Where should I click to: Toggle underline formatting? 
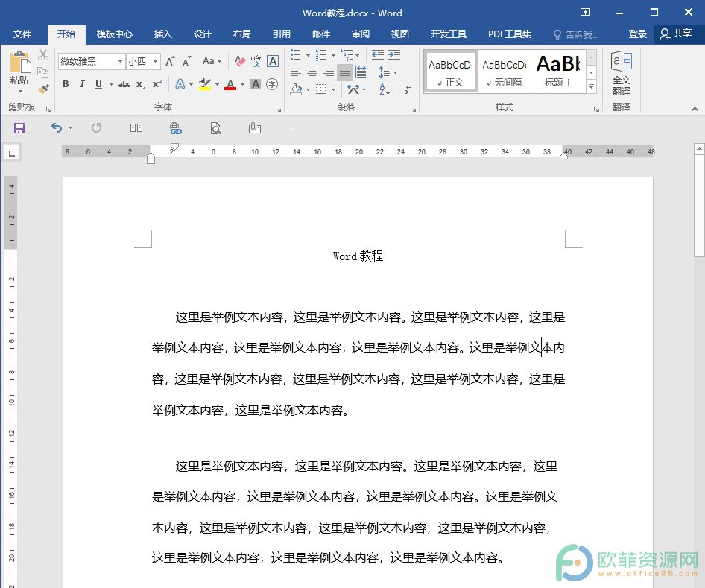click(x=98, y=84)
